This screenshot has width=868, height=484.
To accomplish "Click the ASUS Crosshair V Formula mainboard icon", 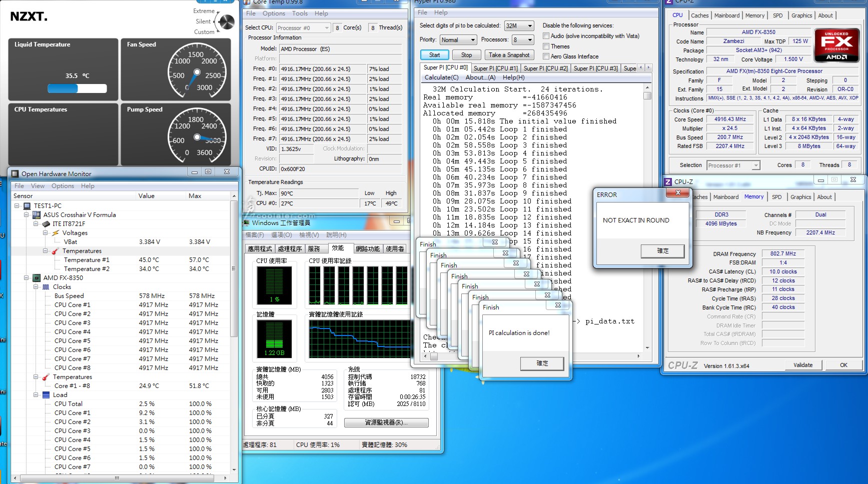I will click(x=37, y=214).
